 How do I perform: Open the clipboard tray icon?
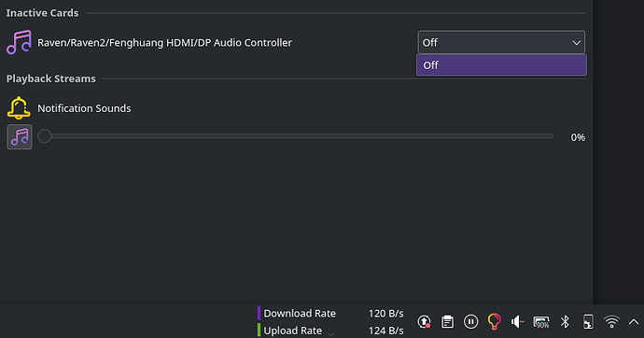coord(448,321)
